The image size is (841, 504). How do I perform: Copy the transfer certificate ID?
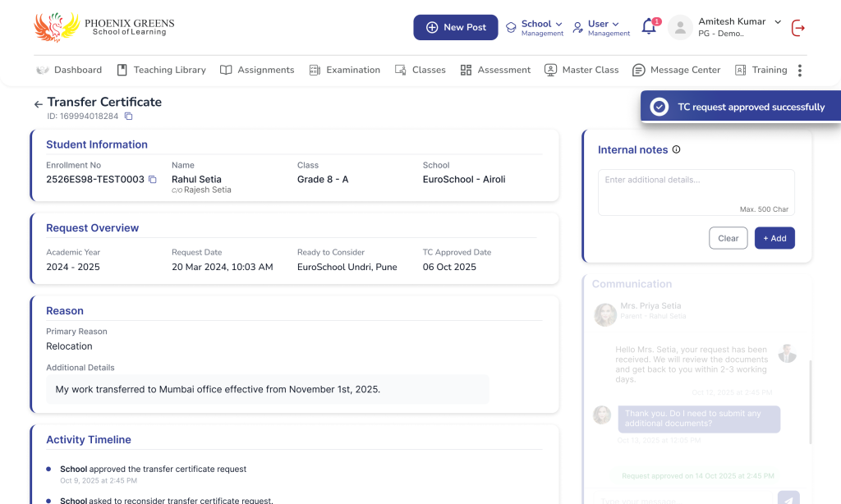pyautogui.click(x=129, y=117)
